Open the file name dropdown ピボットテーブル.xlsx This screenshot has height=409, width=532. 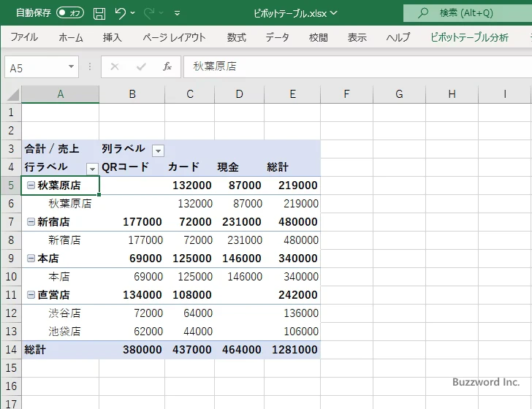295,13
